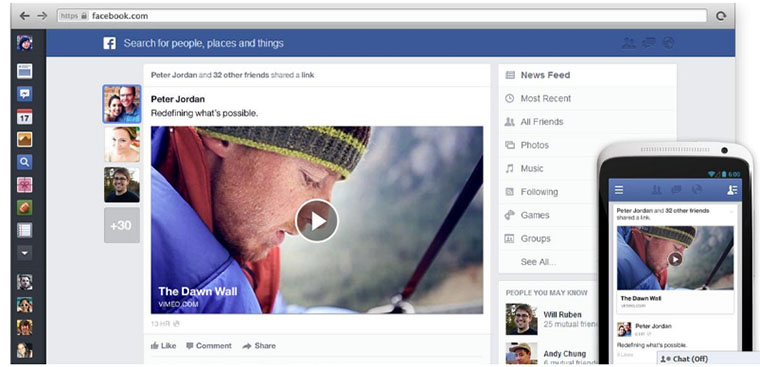Open the photos icon in left sidebar
Screen dimensions: 760x367
[25, 139]
